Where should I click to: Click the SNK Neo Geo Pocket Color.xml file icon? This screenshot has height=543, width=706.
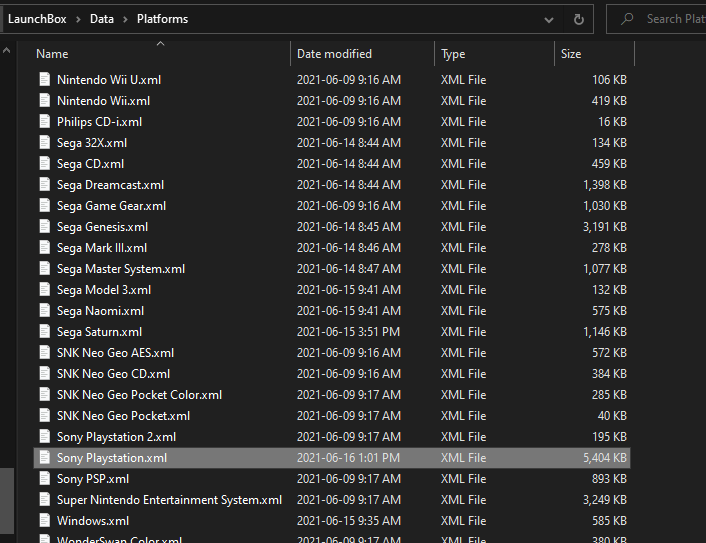pyautogui.click(x=45, y=395)
